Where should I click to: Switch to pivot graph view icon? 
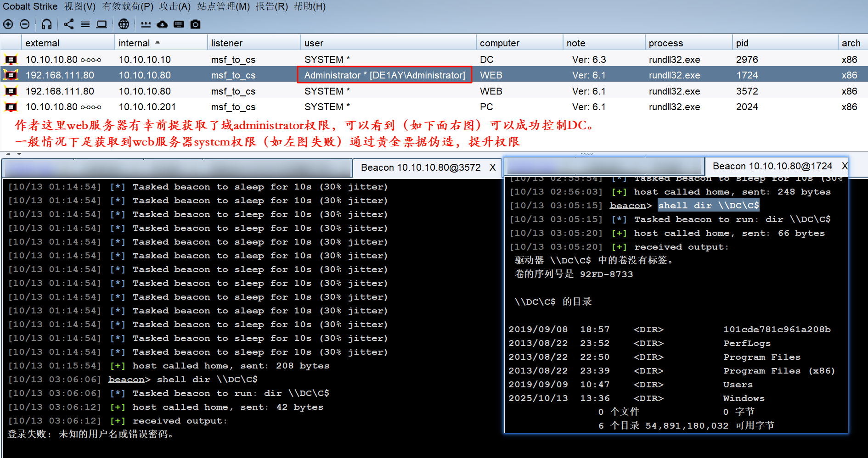point(69,24)
